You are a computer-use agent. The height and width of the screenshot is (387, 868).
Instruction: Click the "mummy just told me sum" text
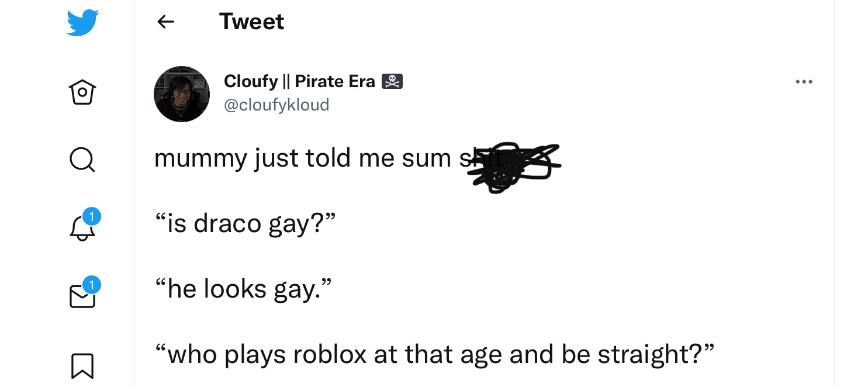click(302, 158)
